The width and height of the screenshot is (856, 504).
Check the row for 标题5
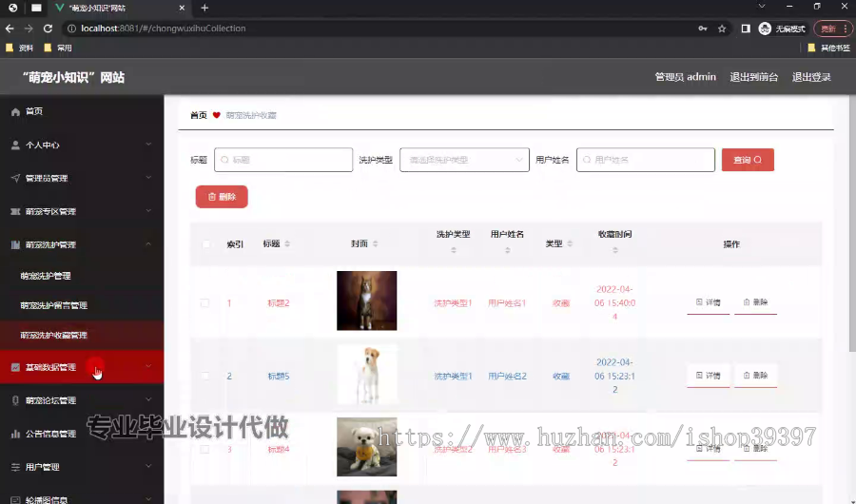(x=204, y=376)
